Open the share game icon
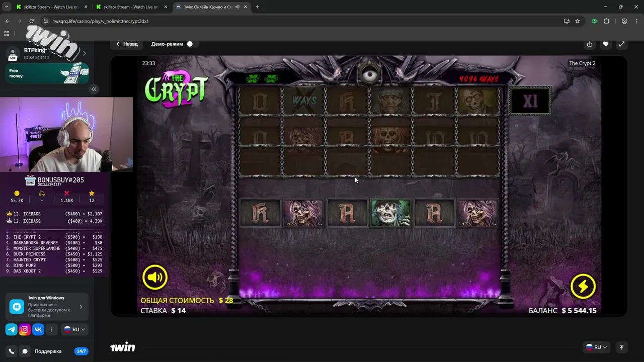The height and width of the screenshot is (362, 644). 589,44
